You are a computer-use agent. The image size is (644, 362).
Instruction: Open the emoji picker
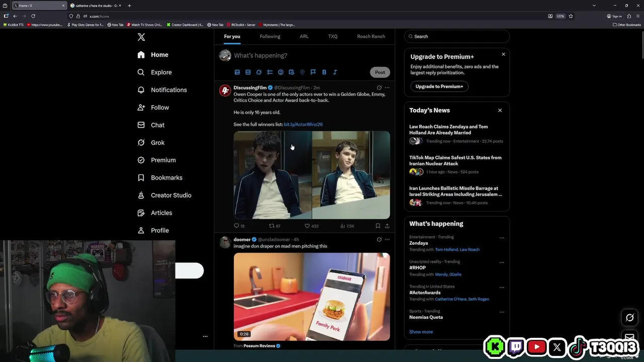(x=281, y=72)
